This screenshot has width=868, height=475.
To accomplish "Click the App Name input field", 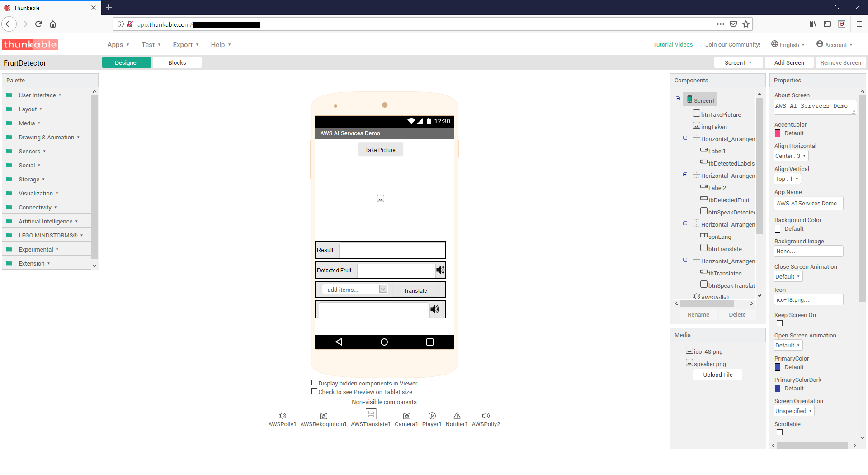I will pos(809,204).
